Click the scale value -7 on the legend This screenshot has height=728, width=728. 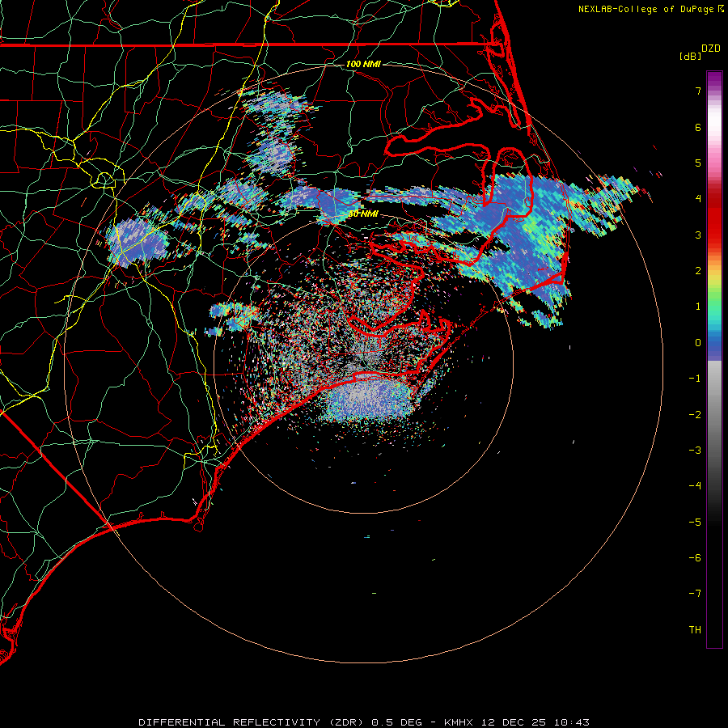pyautogui.click(x=695, y=594)
